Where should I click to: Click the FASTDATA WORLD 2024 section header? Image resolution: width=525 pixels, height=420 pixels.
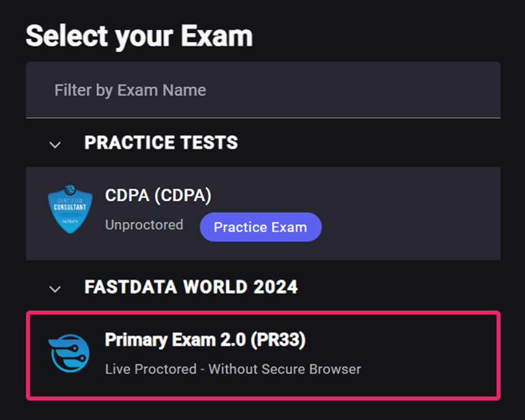[x=191, y=287]
